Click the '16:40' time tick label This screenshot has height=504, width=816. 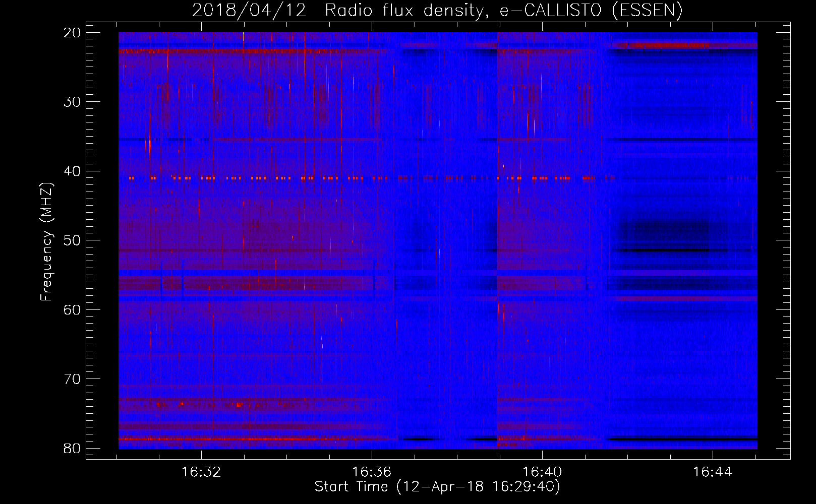click(542, 472)
